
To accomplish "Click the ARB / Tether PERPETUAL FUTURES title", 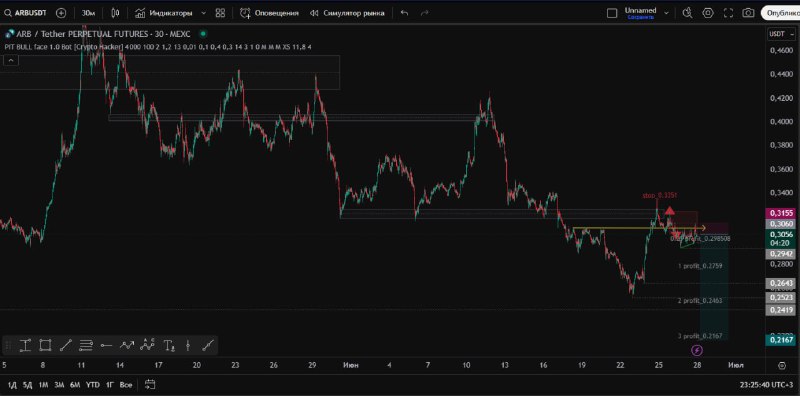I will click(x=104, y=34).
